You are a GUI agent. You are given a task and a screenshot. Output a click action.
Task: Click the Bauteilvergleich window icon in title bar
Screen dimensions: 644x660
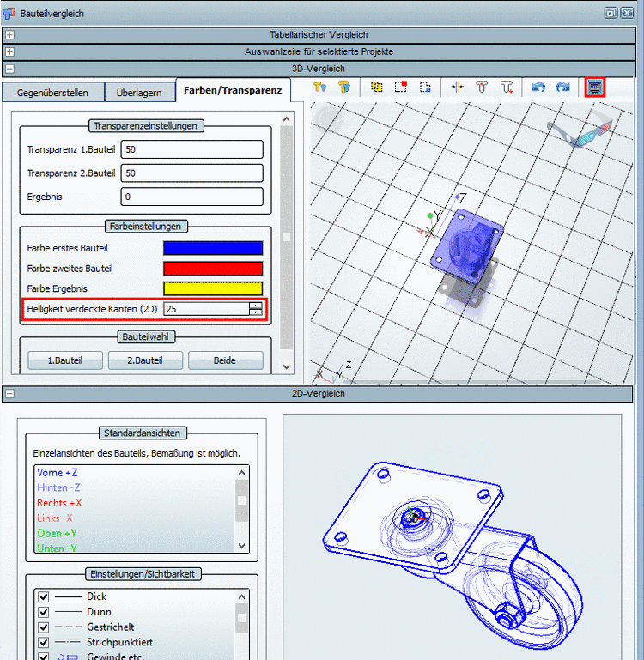click(9, 14)
